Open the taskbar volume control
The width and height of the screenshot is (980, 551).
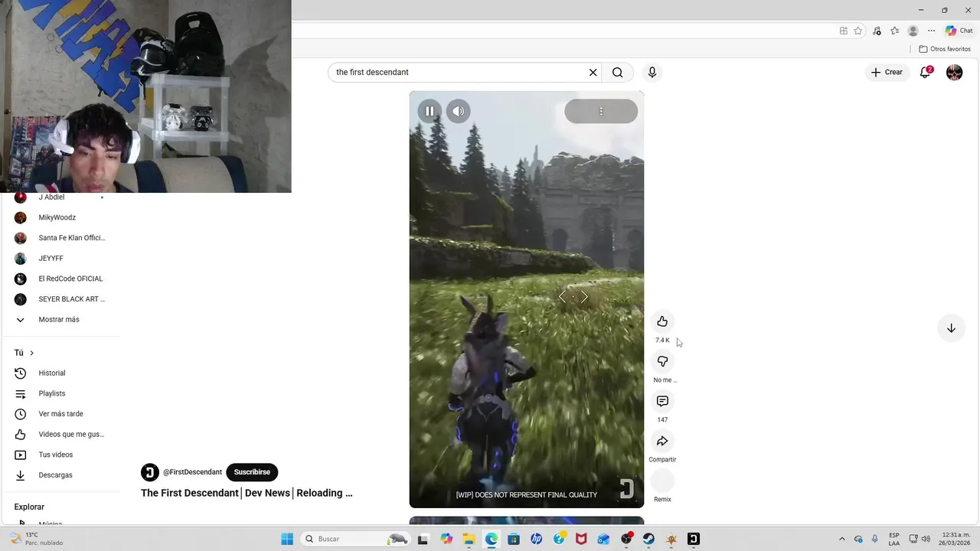(x=926, y=539)
